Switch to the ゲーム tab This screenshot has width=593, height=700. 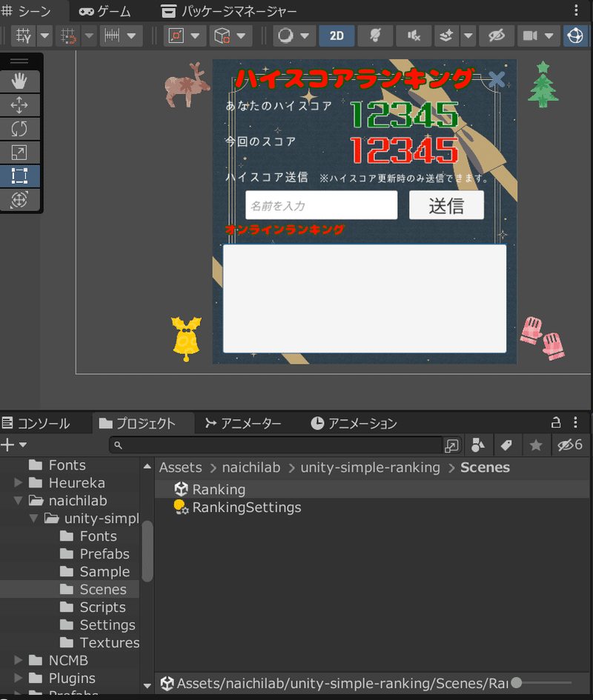point(105,11)
